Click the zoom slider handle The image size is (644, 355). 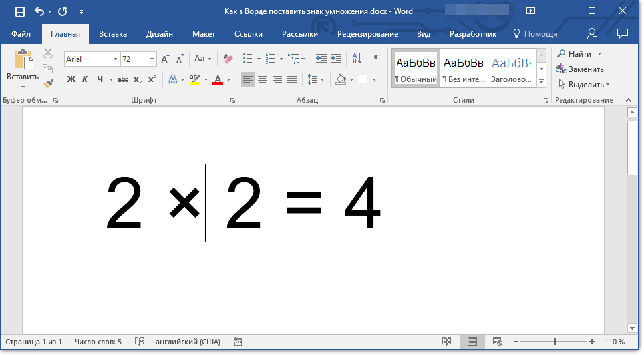(554, 342)
